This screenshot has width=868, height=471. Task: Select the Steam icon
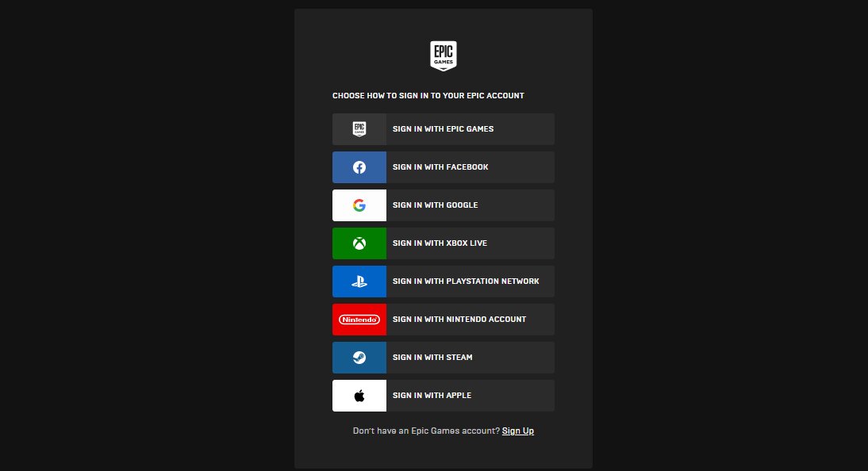[x=359, y=357]
